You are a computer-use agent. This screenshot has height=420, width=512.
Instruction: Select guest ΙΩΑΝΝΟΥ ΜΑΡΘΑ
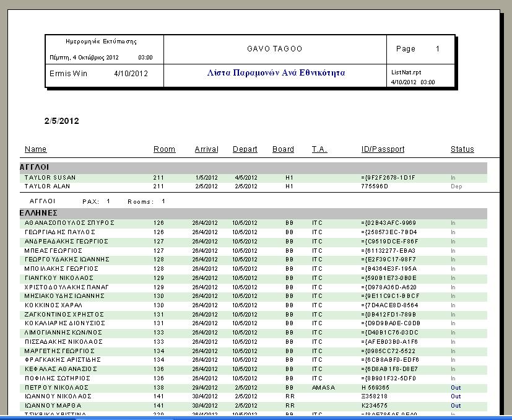(53, 406)
